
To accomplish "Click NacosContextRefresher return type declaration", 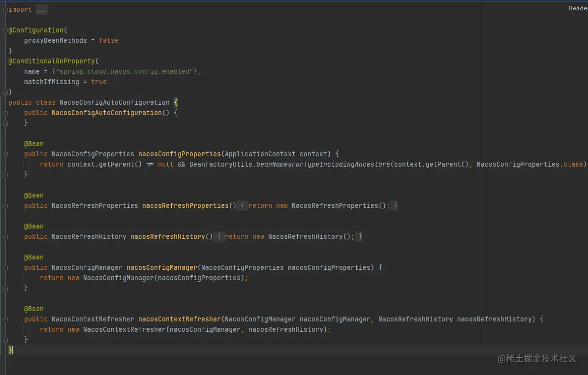I will click(x=93, y=319).
